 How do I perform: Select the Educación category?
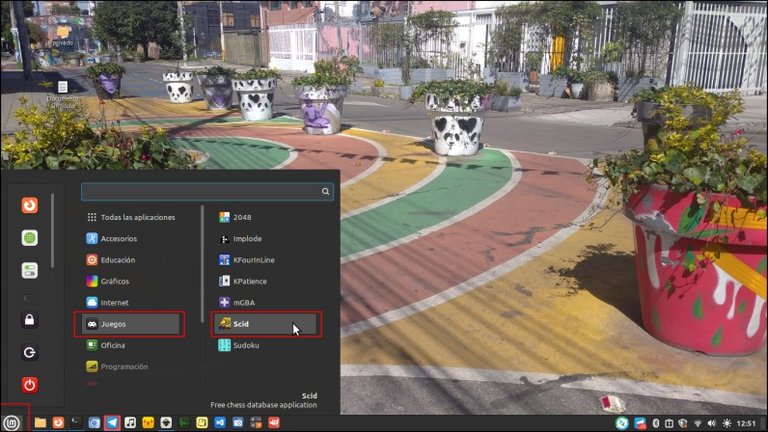point(131,260)
